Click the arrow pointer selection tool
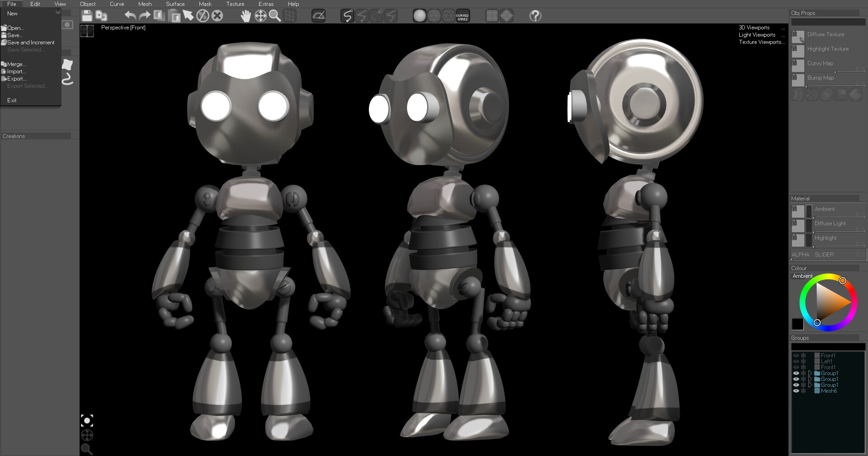868x456 pixels. tap(188, 16)
